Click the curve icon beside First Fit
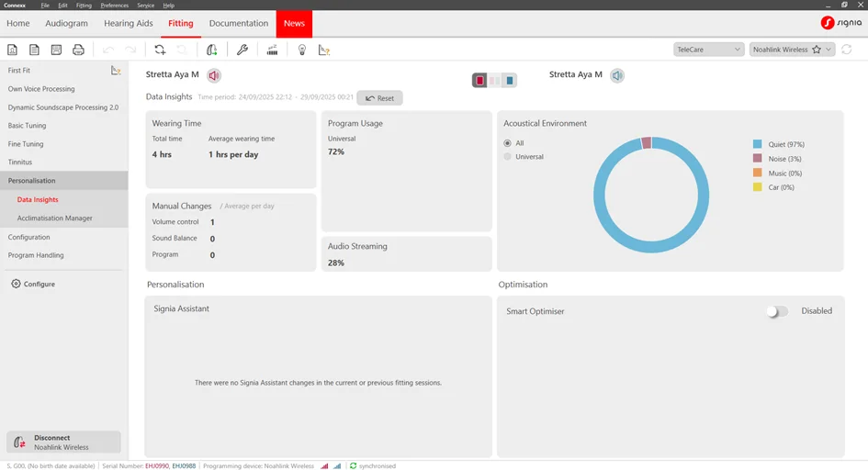This screenshot has height=470, width=868. click(116, 70)
